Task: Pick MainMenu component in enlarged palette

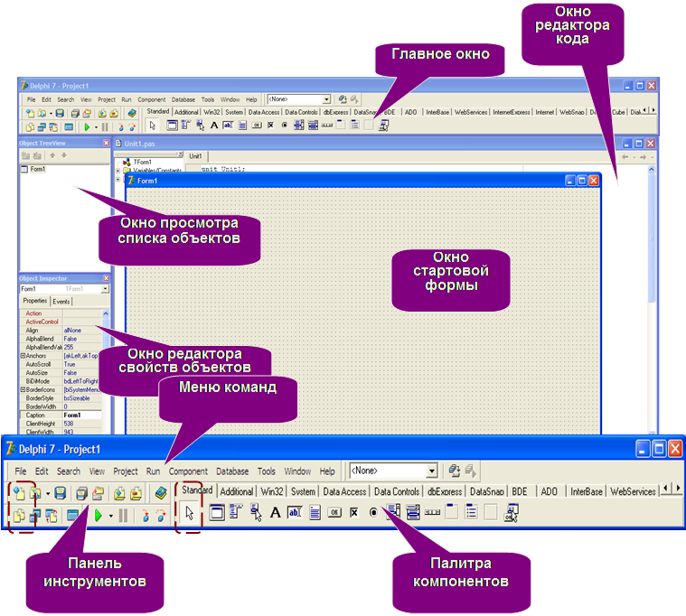Action: [236, 512]
